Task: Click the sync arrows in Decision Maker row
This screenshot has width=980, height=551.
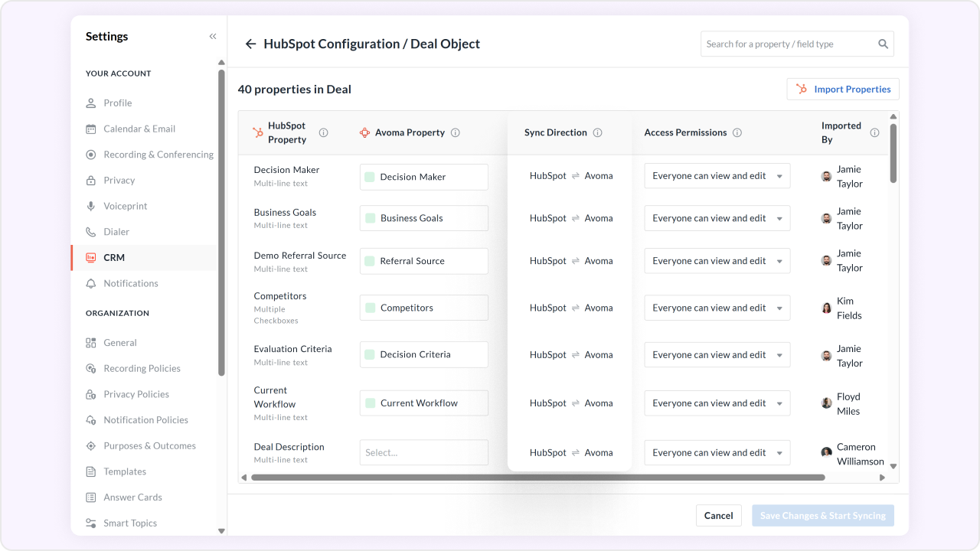Action: 575,176
